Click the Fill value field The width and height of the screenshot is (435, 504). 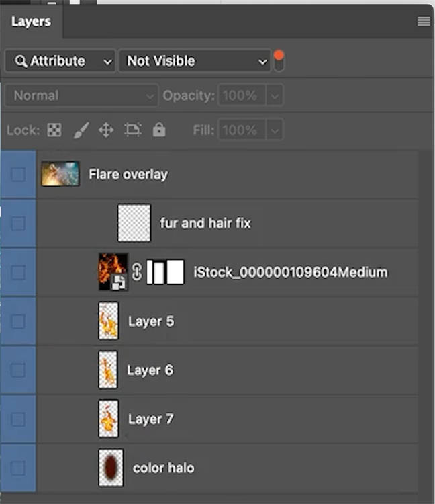(242, 130)
